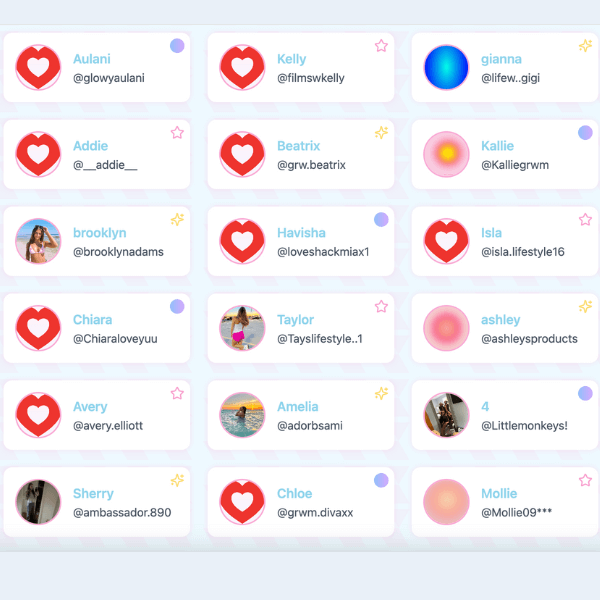This screenshot has width=600, height=600.
Task: Select gianna's blue gradient avatar
Action: click(446, 67)
